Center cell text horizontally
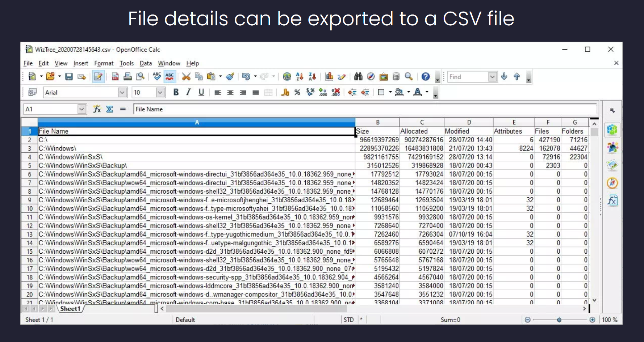644x342 pixels. (230, 92)
